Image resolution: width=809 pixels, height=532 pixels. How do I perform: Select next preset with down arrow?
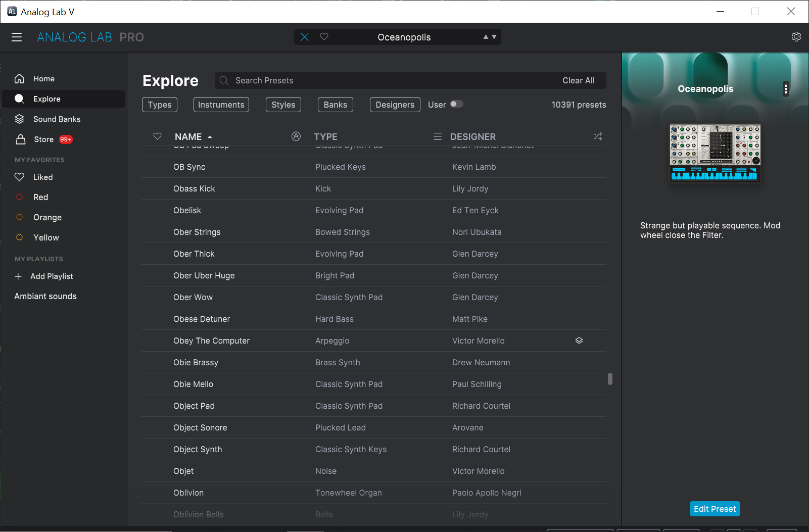pos(494,37)
